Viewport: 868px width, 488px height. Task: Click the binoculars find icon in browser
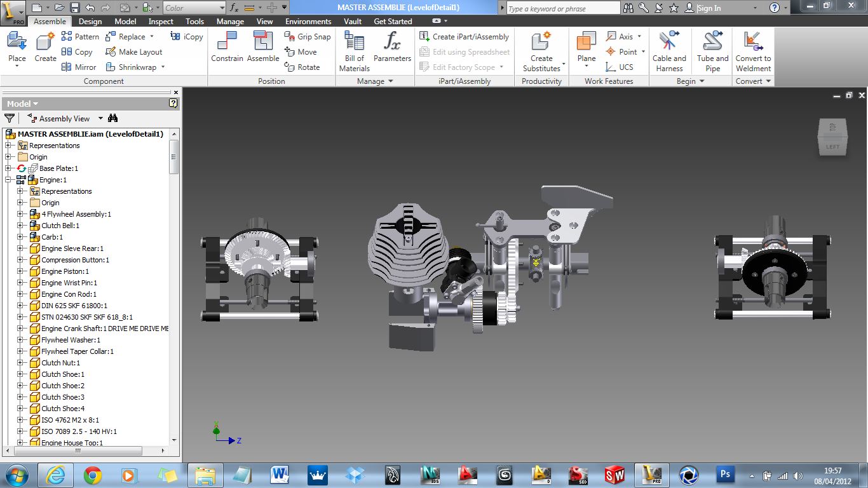point(113,118)
